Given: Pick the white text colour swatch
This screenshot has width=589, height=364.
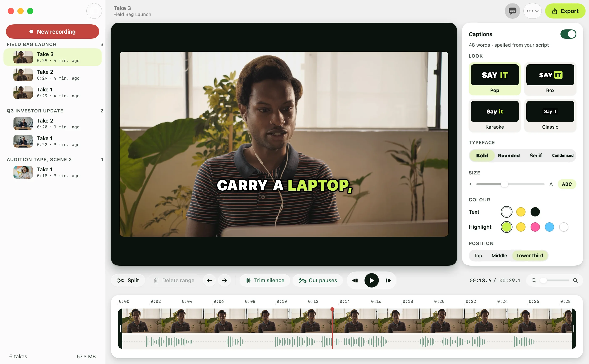Looking at the screenshot, I should [x=506, y=212].
